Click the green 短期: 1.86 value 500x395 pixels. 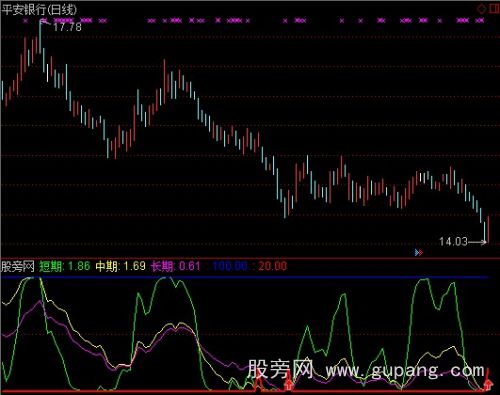pyautogui.click(x=65, y=266)
